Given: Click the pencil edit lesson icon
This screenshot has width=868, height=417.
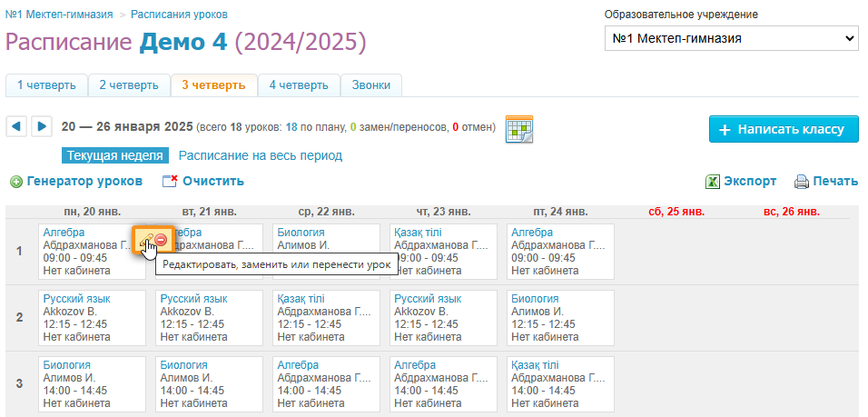Looking at the screenshot, I should (146, 239).
